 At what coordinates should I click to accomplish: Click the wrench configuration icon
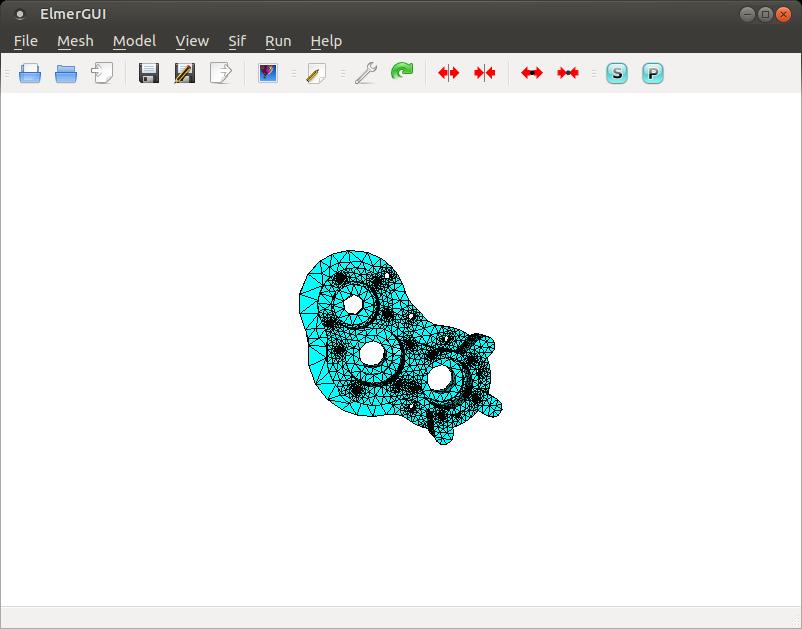click(365, 73)
